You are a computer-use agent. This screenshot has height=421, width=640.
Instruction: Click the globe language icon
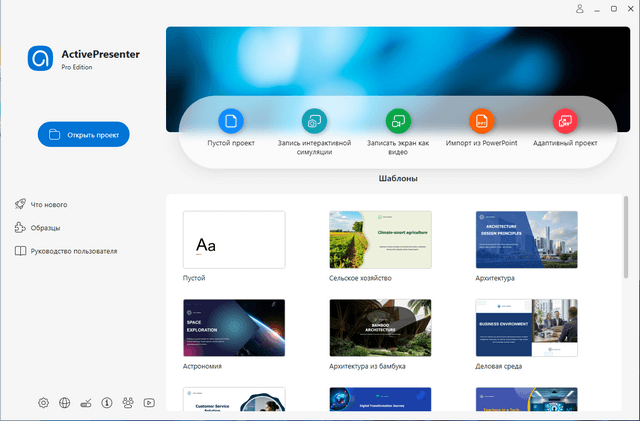pyautogui.click(x=65, y=403)
